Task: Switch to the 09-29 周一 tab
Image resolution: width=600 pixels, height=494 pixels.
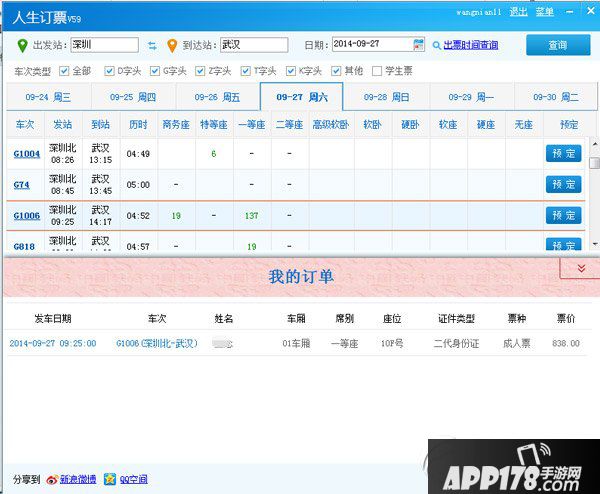Action: coord(471,97)
